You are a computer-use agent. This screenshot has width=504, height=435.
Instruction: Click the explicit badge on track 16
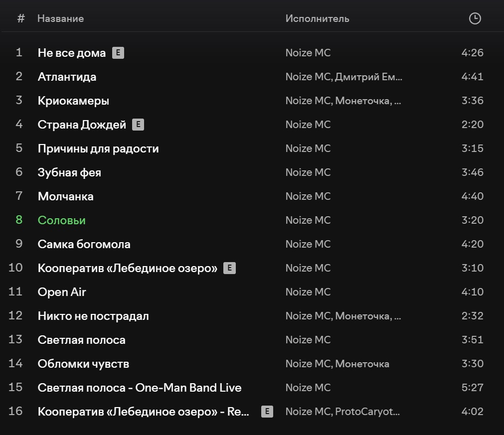pos(267,412)
